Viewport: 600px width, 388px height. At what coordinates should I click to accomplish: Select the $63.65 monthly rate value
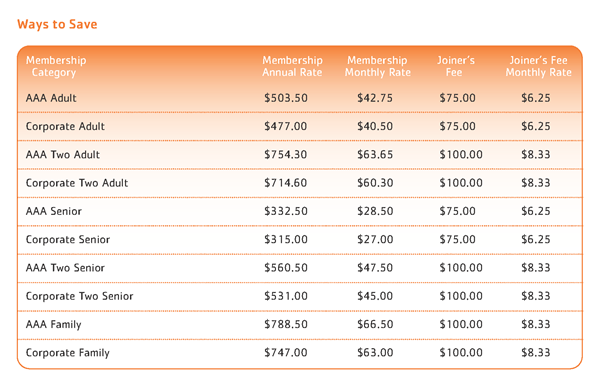coord(375,155)
